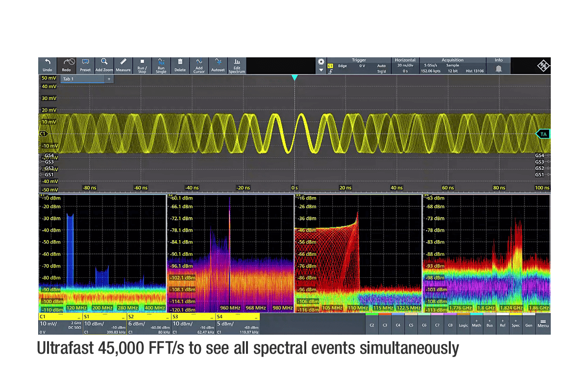Toggle acquisition with Run / Stop
Image resolution: width=588 pixels, height=392 pixels.
[142, 66]
